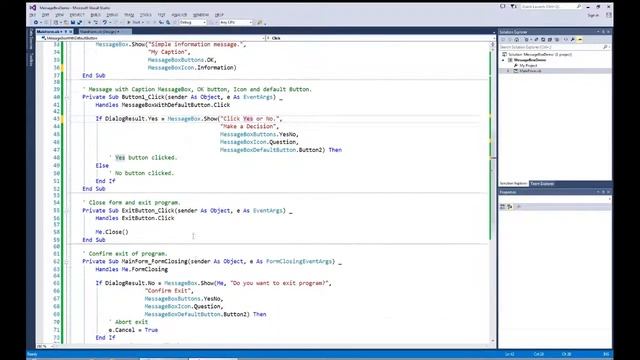The height and width of the screenshot is (360, 640).
Task: Open the WINDOW menu
Action: pos(201,15)
